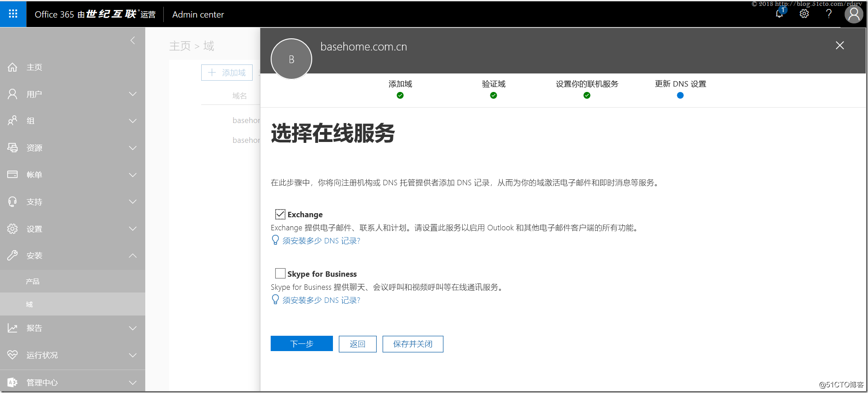
Task: Expand the 运行状况 menu chevron
Action: [x=133, y=355]
